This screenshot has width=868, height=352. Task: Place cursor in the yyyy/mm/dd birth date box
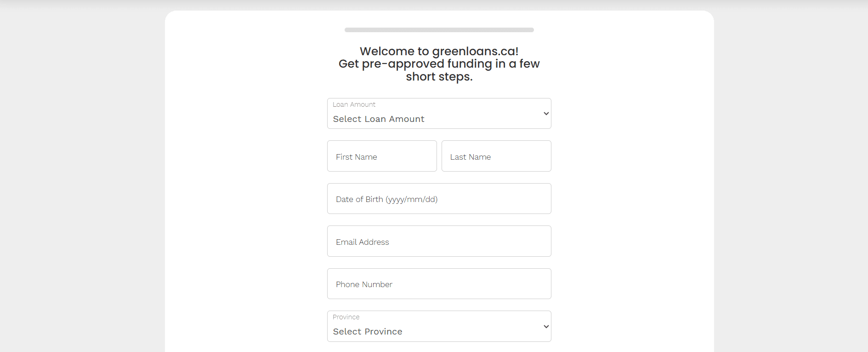(439, 198)
